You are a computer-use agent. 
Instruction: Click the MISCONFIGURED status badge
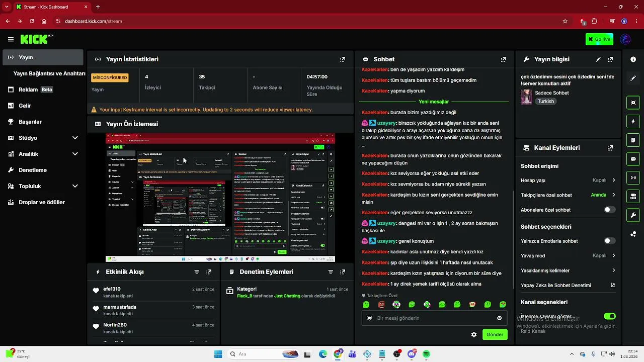(110, 77)
